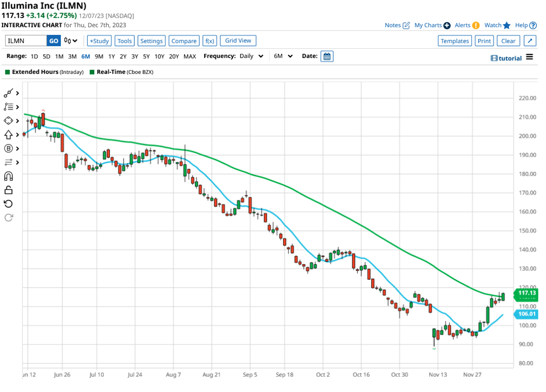
Task: Click the ILMN symbol input field
Action: click(x=26, y=40)
